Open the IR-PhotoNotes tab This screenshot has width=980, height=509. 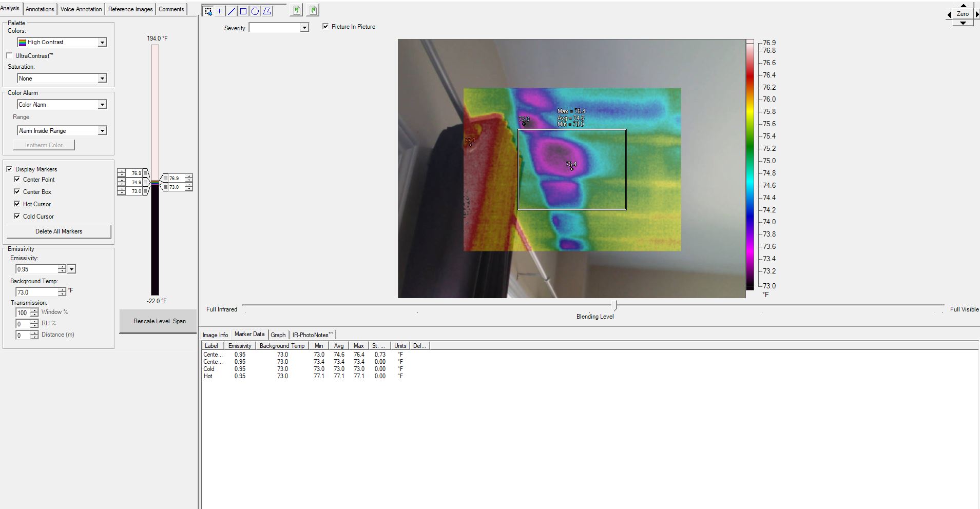pyautogui.click(x=313, y=335)
